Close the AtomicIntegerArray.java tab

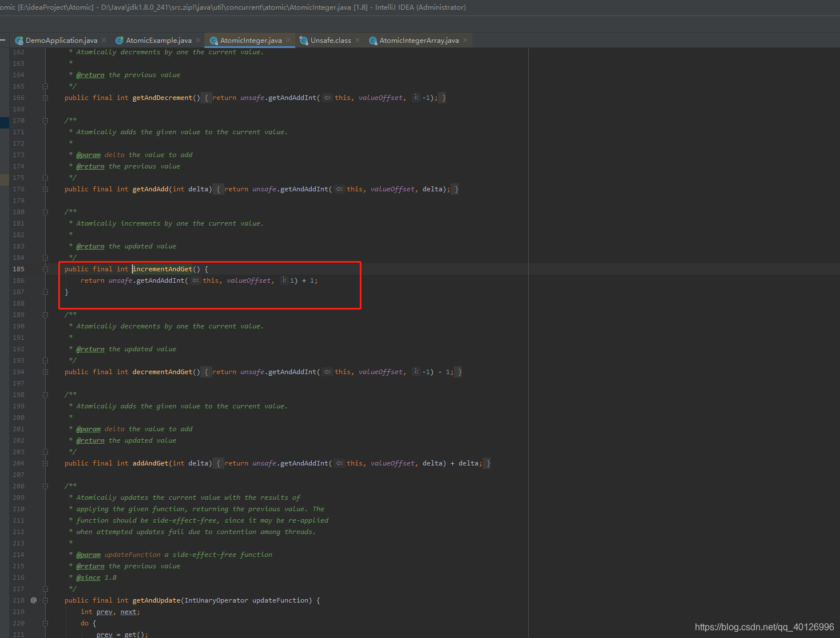(465, 40)
